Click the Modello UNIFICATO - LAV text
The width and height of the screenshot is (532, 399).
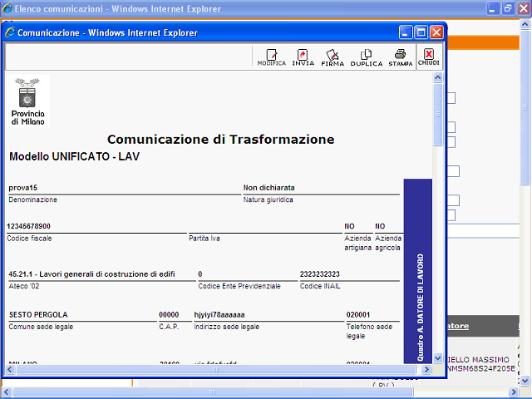coord(74,156)
